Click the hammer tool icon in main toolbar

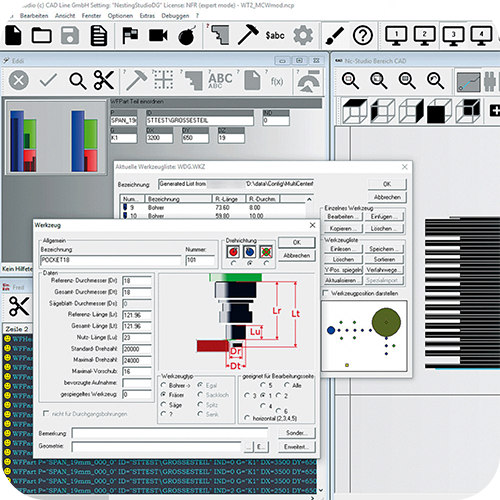(248, 35)
